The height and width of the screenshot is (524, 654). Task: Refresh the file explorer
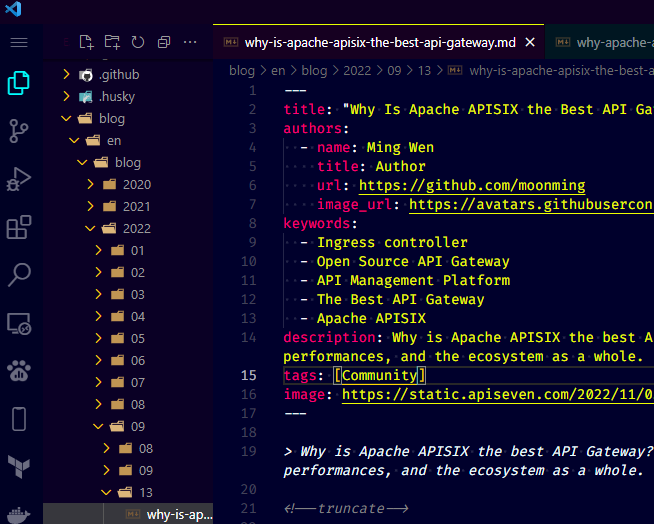pos(138,42)
